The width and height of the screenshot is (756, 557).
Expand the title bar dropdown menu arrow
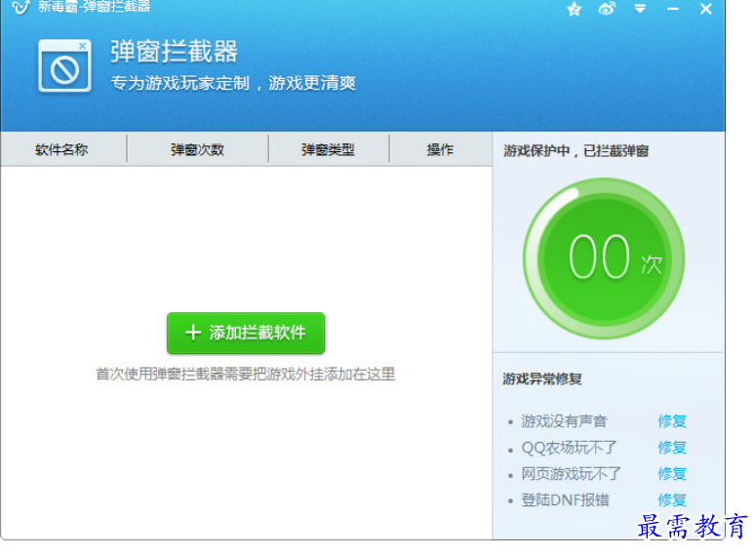coord(640,9)
